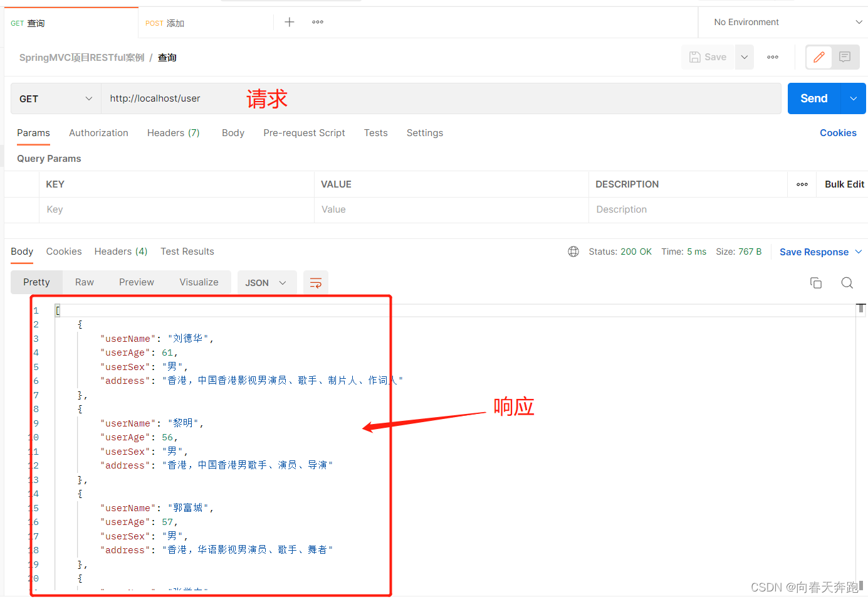The height and width of the screenshot is (599, 868).
Task: Click the network globe icon in response bar
Action: [573, 252]
